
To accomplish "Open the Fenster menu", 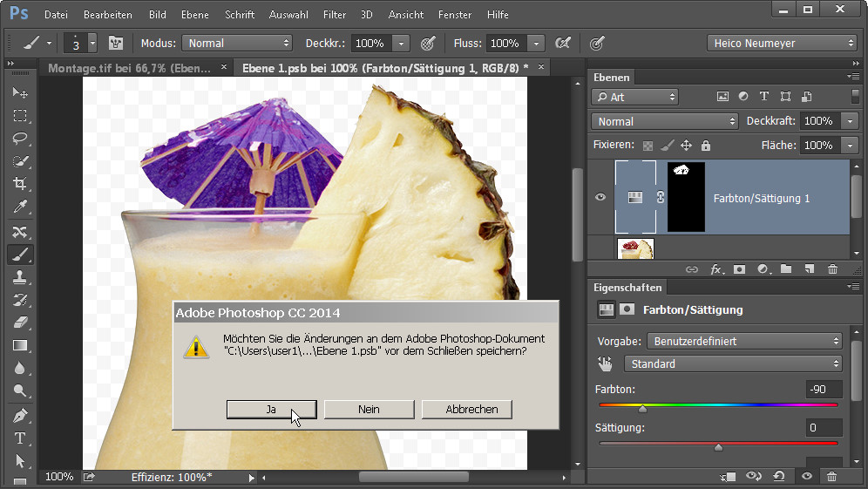I will (x=455, y=15).
